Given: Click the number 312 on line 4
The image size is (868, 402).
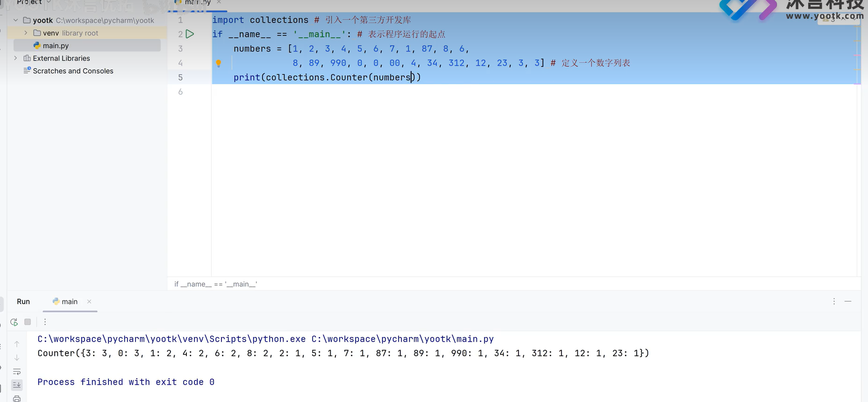Looking at the screenshot, I should 456,63.
